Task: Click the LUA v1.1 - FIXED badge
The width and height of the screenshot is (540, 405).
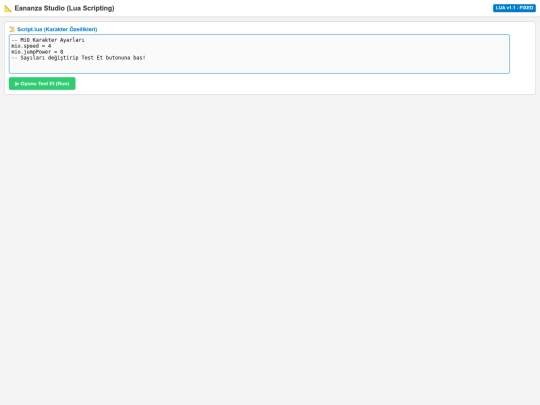Action: [514, 8]
